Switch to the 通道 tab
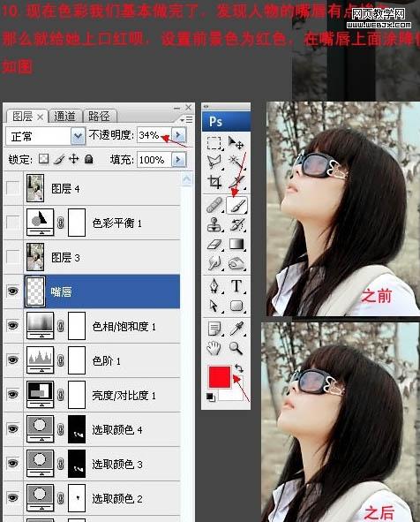The image size is (420, 522). point(64,117)
